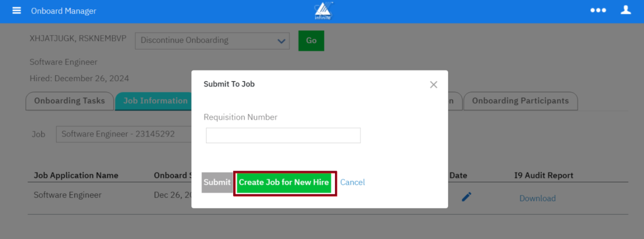Open the Onboarding Participants tab
This screenshot has height=239, width=644.
(520, 101)
